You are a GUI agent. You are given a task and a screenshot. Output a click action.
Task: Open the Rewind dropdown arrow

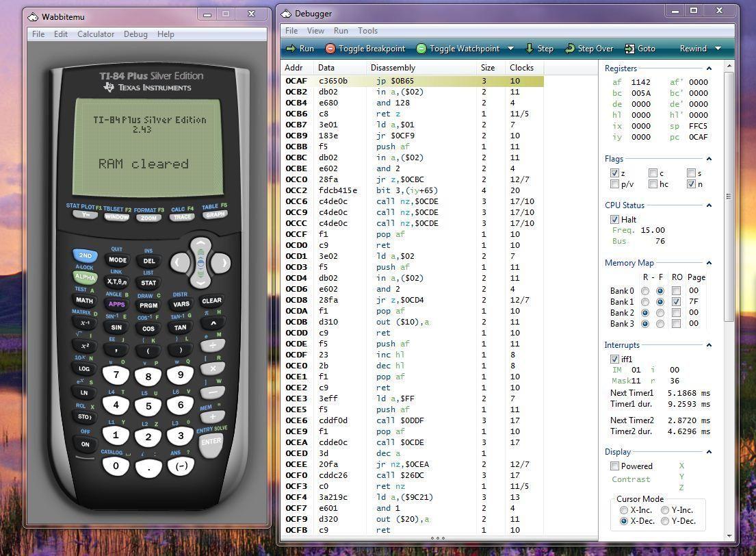[x=718, y=48]
